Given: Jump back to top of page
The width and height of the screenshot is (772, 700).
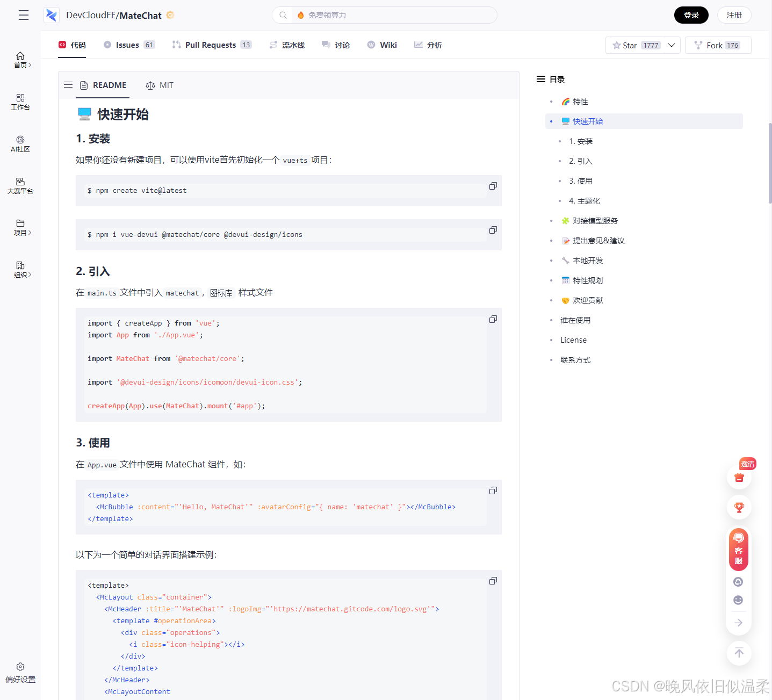Looking at the screenshot, I should [739, 653].
